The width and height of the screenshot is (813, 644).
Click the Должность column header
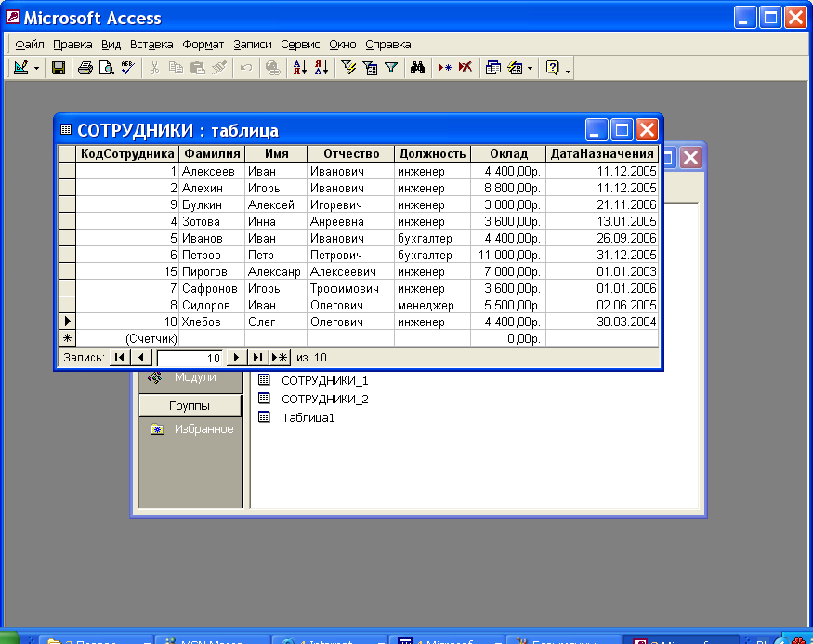pyautogui.click(x=432, y=154)
